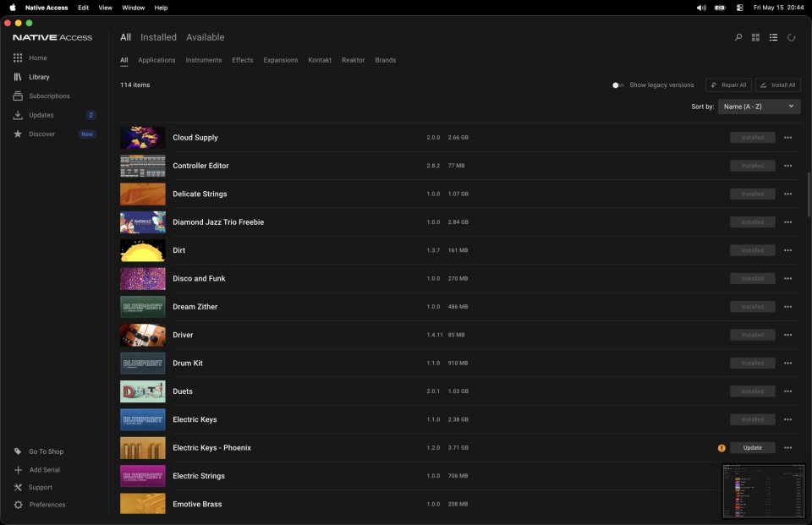Screen dimensions: 812x525
Task: Click the library list vertical scrollbar
Action: point(809,194)
